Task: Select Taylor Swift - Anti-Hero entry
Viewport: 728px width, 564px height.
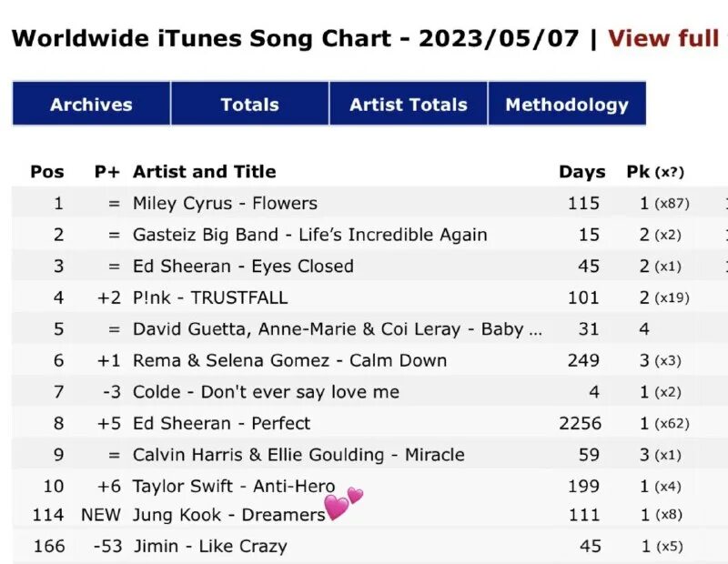Action: pos(233,487)
